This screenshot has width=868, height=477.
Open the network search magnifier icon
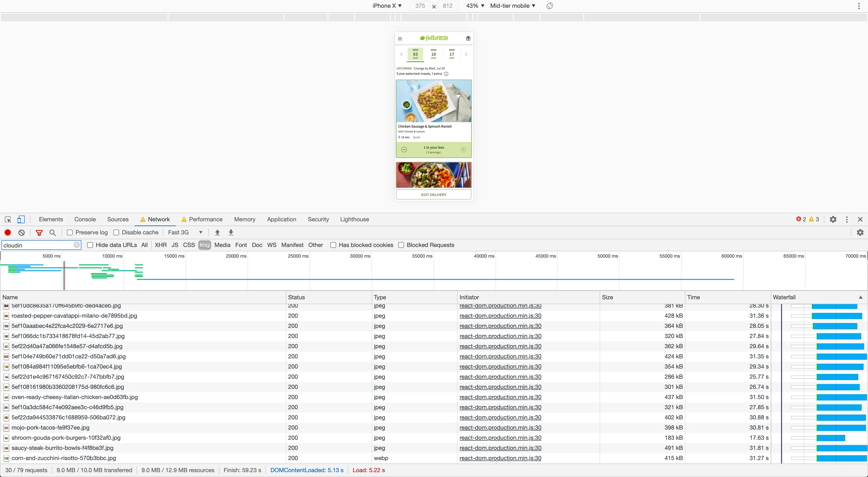coord(53,232)
